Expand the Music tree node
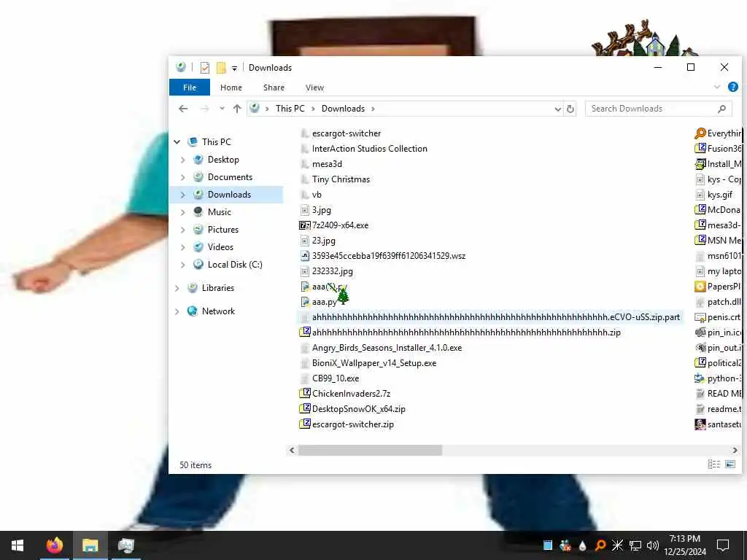 point(183,212)
